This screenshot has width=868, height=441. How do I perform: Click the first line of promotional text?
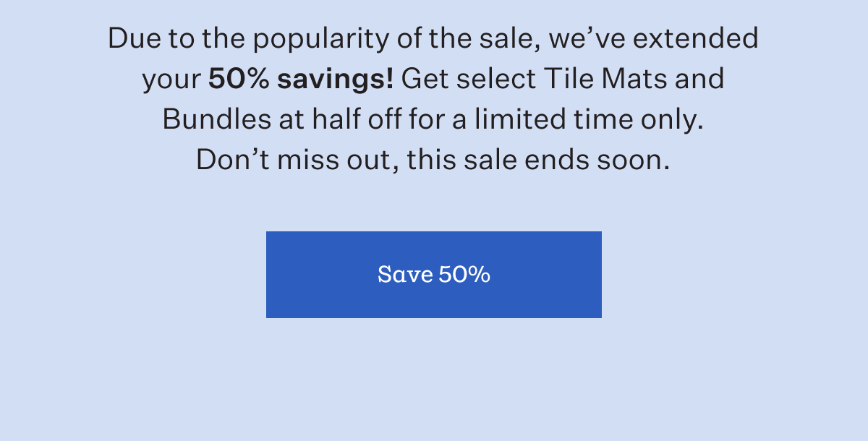tap(433, 38)
